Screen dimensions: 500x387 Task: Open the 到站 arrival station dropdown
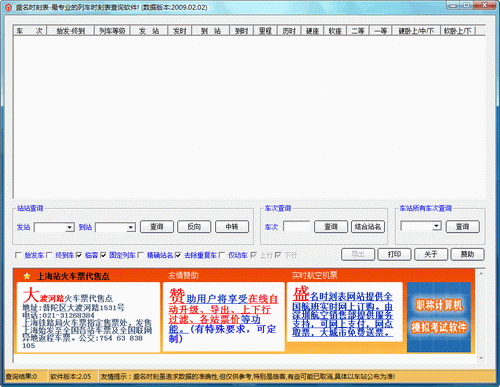131,227
